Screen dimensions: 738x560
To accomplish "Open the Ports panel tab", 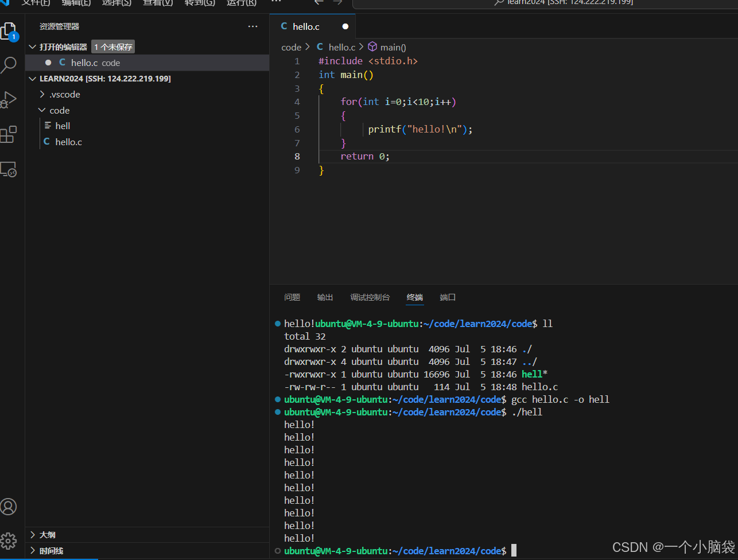I will click(x=447, y=297).
